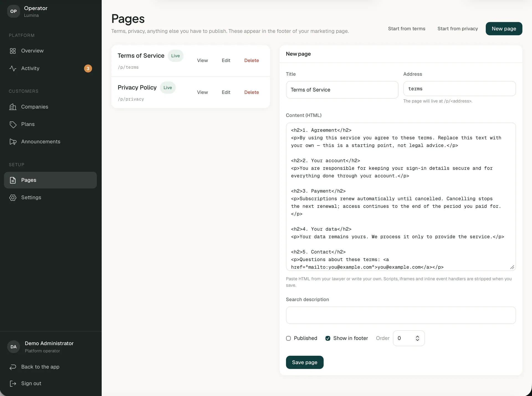The image size is (532, 396).
Task: Click the /p/privacy path text
Action: click(x=131, y=99)
